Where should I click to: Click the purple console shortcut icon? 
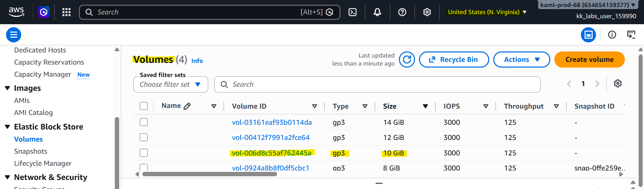pos(44,12)
